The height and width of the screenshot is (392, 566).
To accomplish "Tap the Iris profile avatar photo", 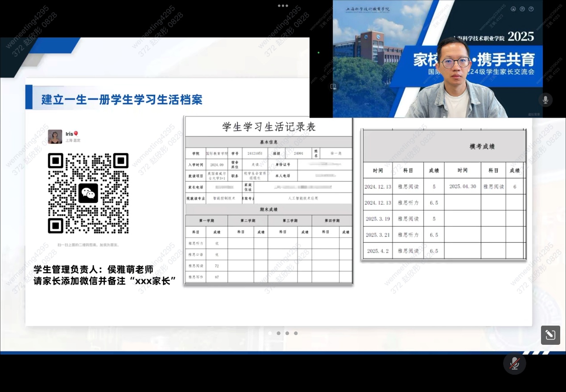I will (55, 137).
